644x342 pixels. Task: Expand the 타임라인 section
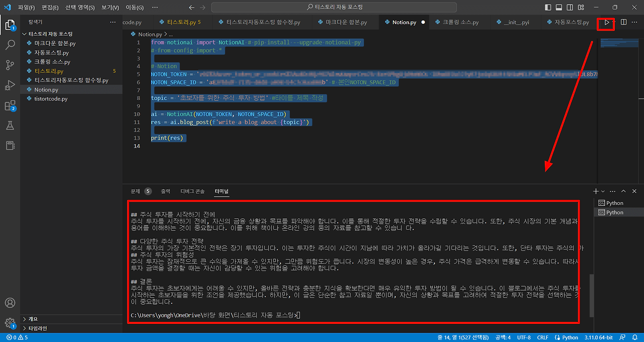71,328
